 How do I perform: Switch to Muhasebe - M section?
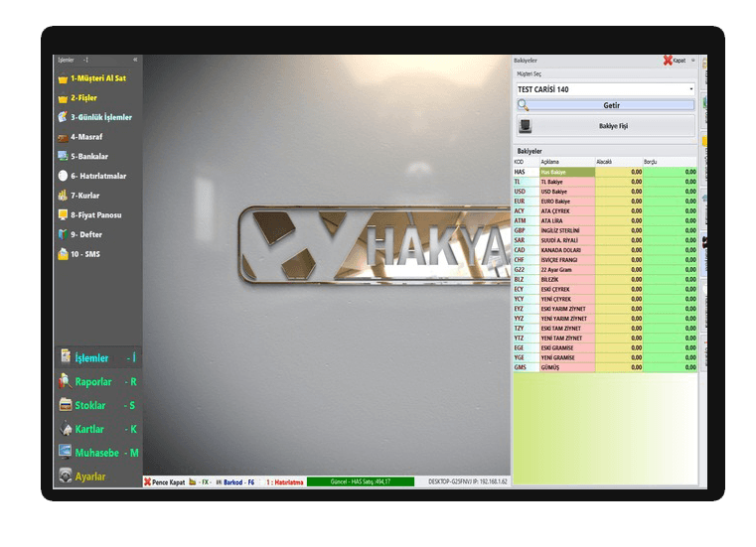click(x=98, y=452)
